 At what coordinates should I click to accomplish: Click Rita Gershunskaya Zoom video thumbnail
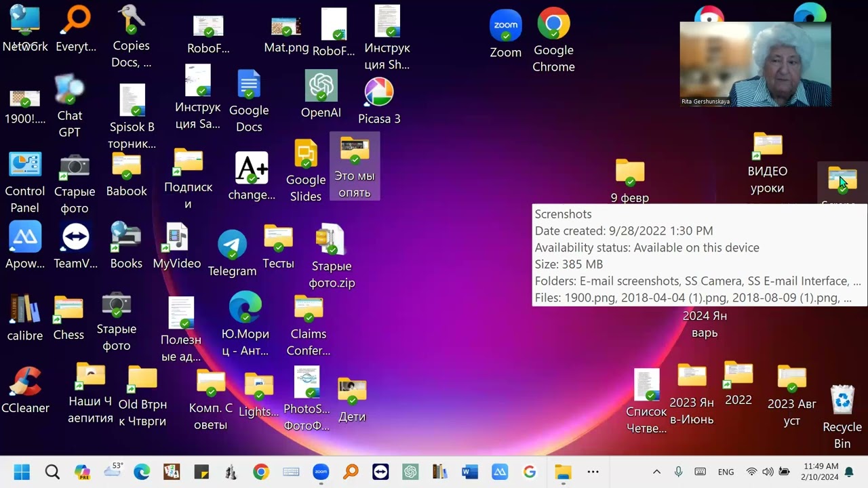click(755, 64)
